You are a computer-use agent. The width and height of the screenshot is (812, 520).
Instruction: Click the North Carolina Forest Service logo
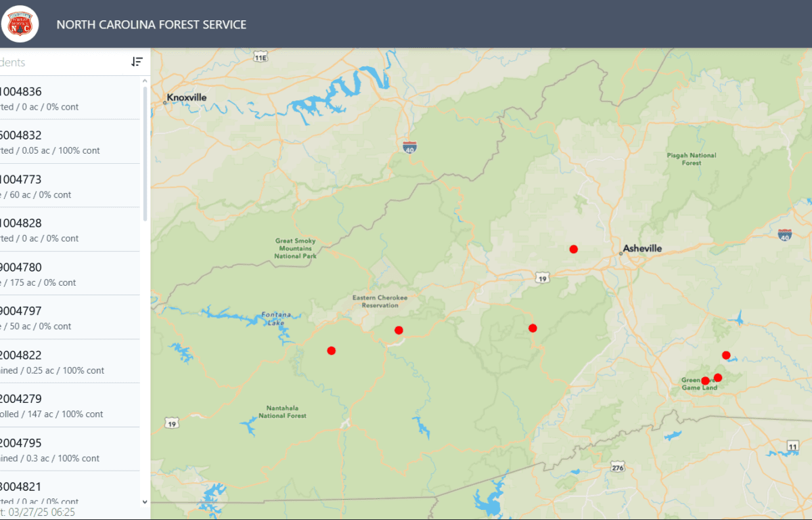tap(20, 24)
